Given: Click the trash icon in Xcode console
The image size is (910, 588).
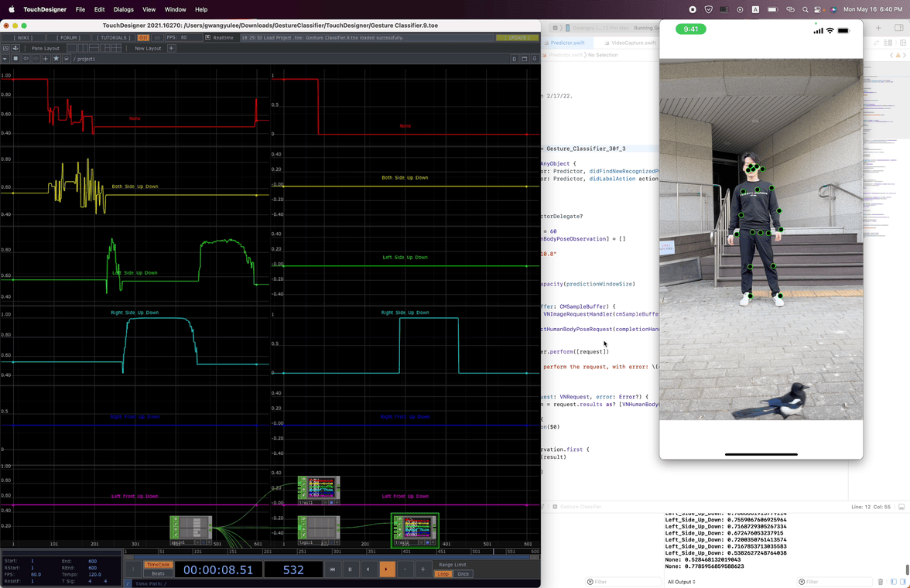Looking at the screenshot, I should [880, 582].
